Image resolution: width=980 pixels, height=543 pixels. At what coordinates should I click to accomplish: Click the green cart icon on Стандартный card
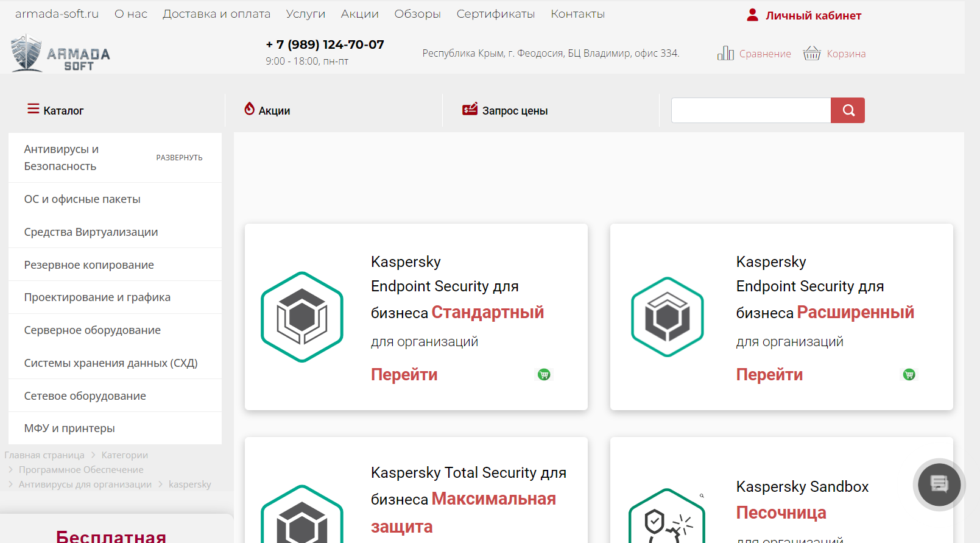(544, 374)
